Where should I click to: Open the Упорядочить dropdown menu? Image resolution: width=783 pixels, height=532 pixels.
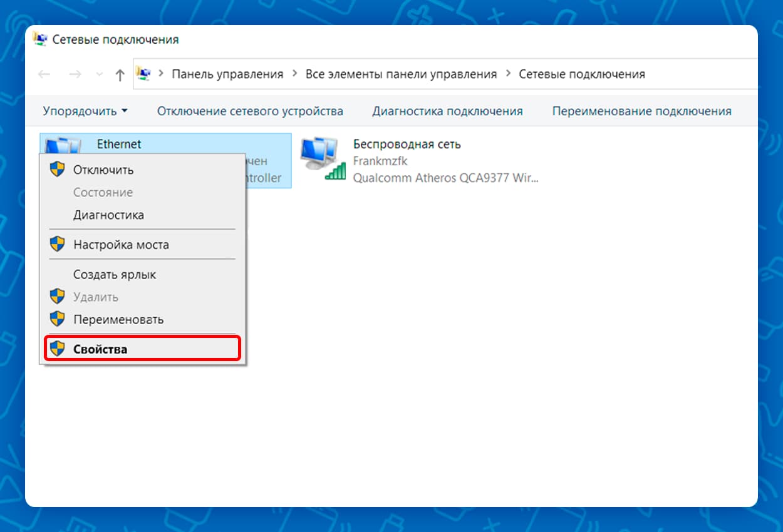coord(85,111)
